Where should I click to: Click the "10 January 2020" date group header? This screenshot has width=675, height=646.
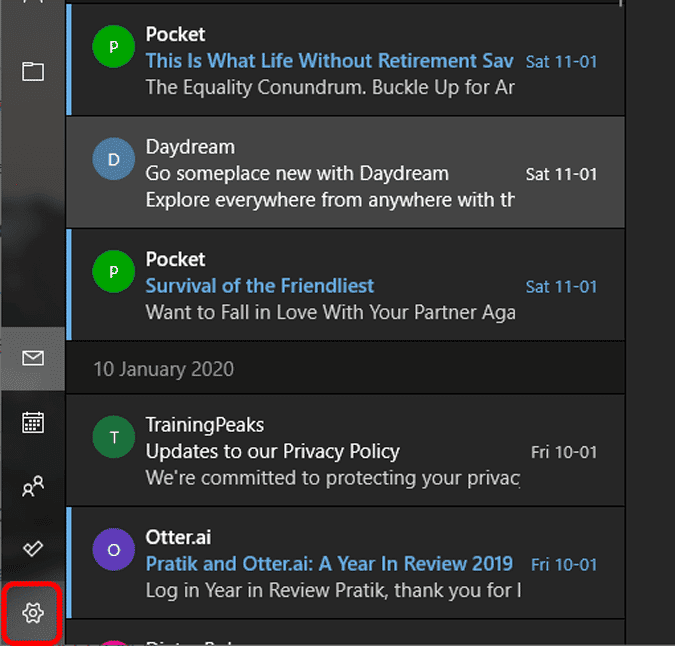[x=164, y=369]
